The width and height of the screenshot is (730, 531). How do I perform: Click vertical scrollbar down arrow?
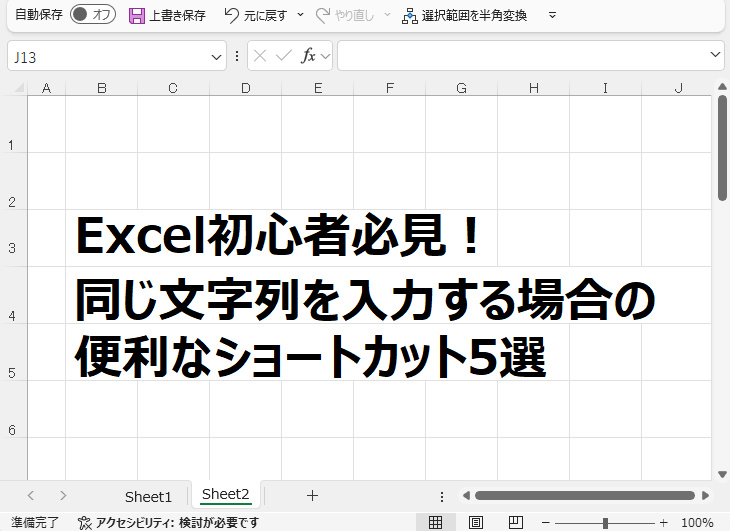pos(722,474)
